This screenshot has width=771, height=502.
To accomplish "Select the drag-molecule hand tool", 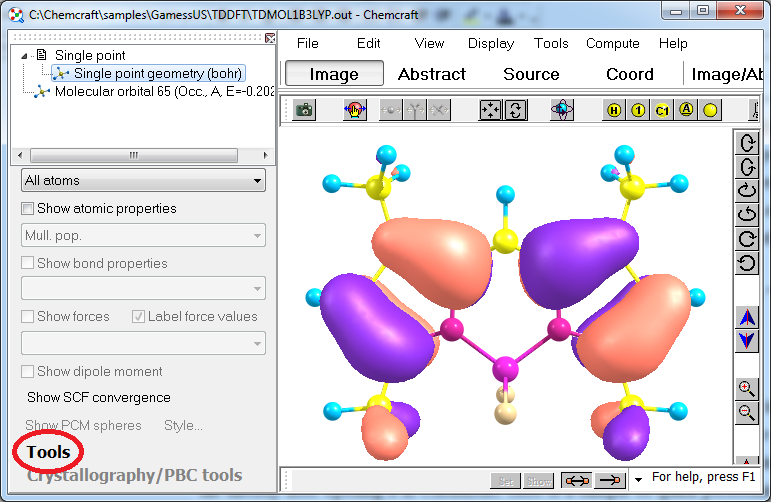I will click(355, 110).
